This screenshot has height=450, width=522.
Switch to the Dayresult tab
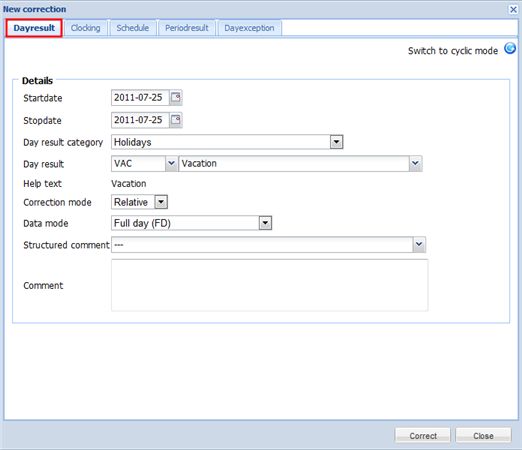pyautogui.click(x=34, y=28)
